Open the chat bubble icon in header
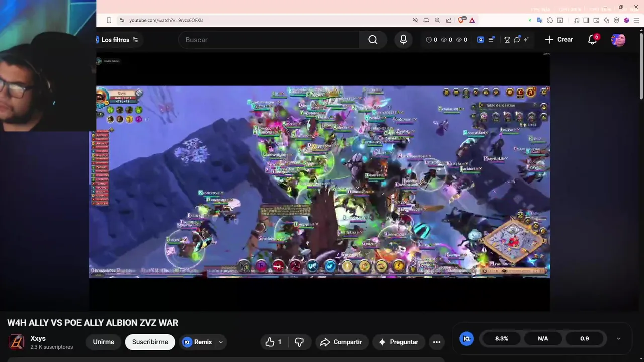This screenshot has height=362, width=644. (517, 40)
